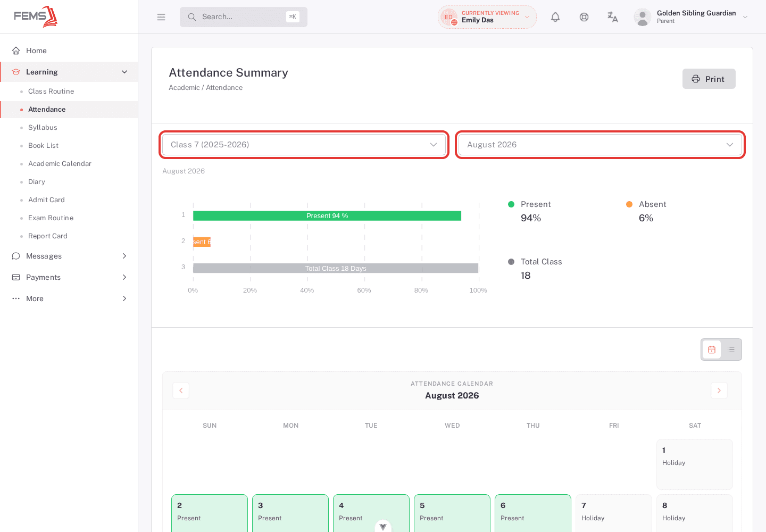Click the green Present 94 % bar
This screenshot has width=766, height=532.
[327, 215]
